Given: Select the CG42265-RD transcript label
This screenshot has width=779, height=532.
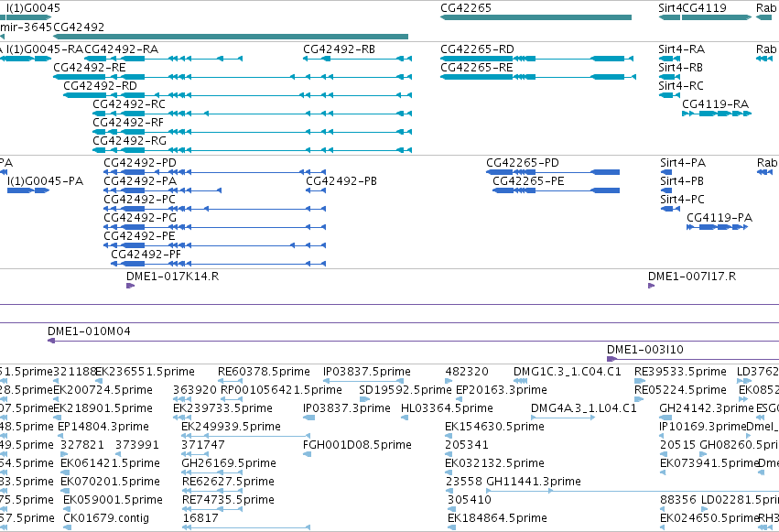Looking at the screenshot, I should pyautogui.click(x=478, y=49).
